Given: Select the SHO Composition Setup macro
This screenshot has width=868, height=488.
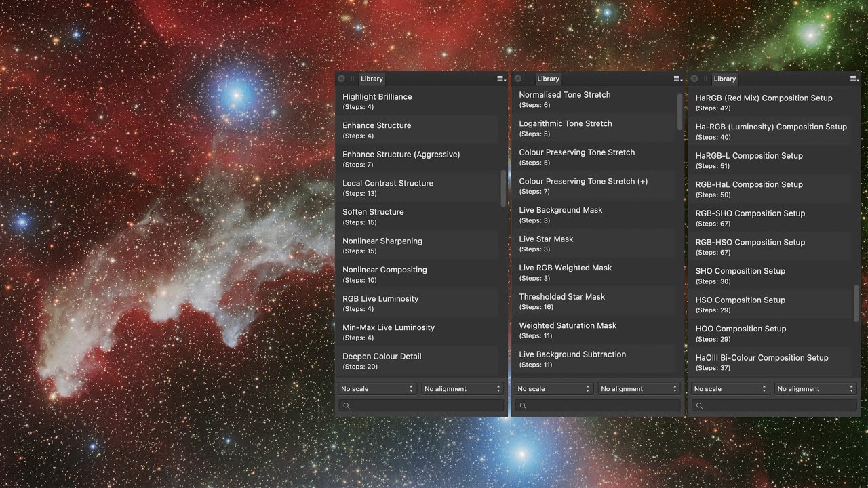Looking at the screenshot, I should click(770, 275).
